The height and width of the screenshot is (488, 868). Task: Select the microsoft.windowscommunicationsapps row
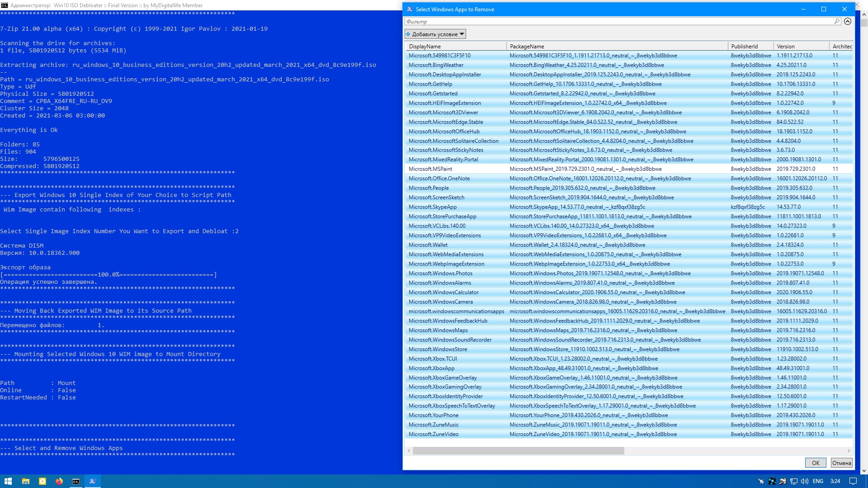pos(629,311)
